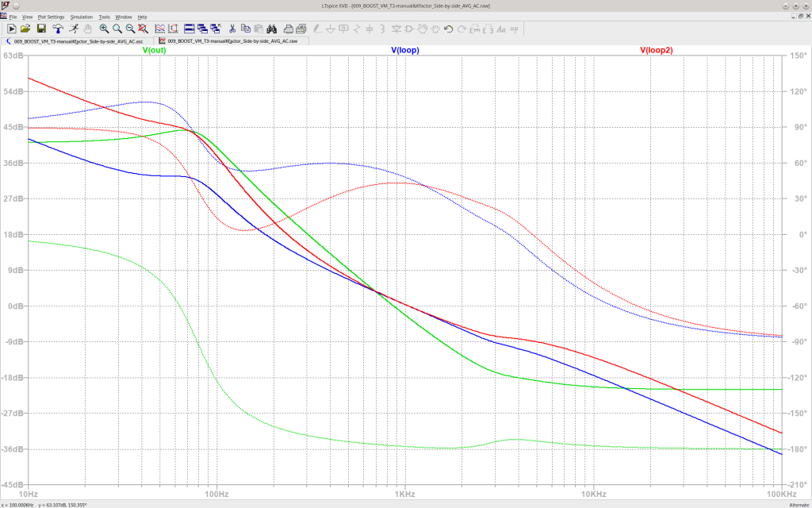Image resolution: width=812 pixels, height=508 pixels.
Task: Save with the floppy disk icon
Action: click(x=41, y=29)
